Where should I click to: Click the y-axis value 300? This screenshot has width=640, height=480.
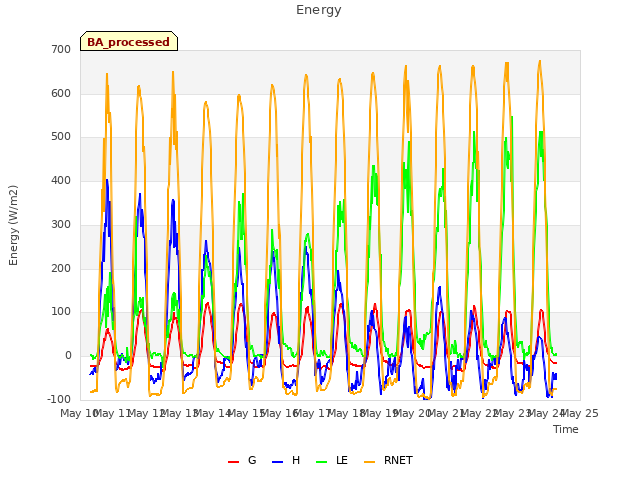coord(61,224)
